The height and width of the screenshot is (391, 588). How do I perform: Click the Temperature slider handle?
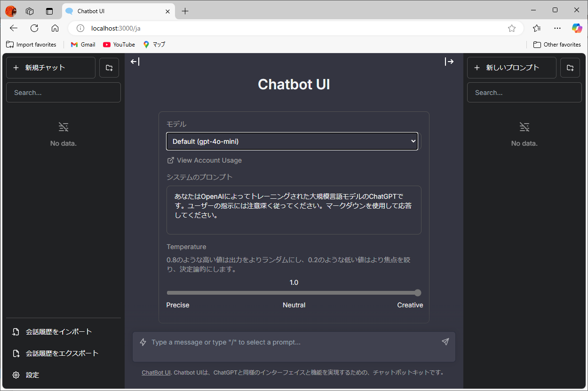point(418,293)
